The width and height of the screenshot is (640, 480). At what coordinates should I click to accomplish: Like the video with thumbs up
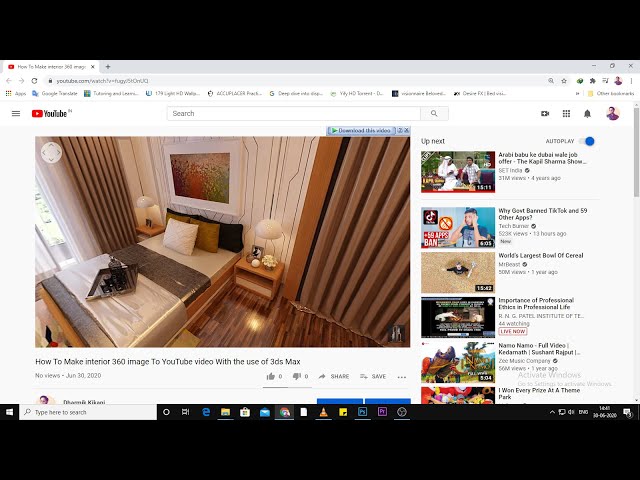pyautogui.click(x=271, y=376)
